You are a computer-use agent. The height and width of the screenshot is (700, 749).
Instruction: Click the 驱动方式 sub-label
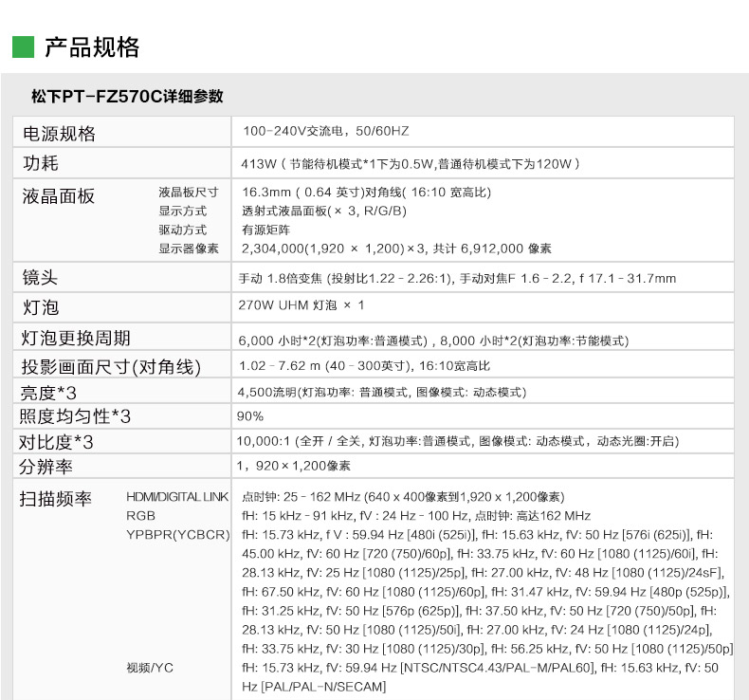[183, 230]
